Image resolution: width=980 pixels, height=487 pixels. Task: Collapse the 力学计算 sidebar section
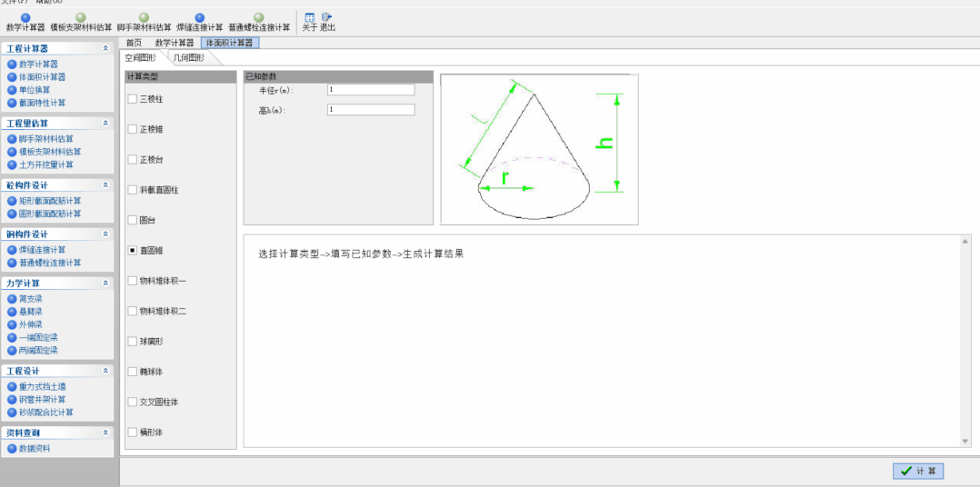tap(105, 283)
